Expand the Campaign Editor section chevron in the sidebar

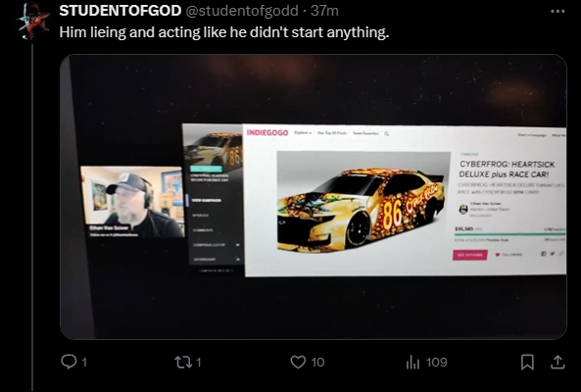[x=237, y=245]
